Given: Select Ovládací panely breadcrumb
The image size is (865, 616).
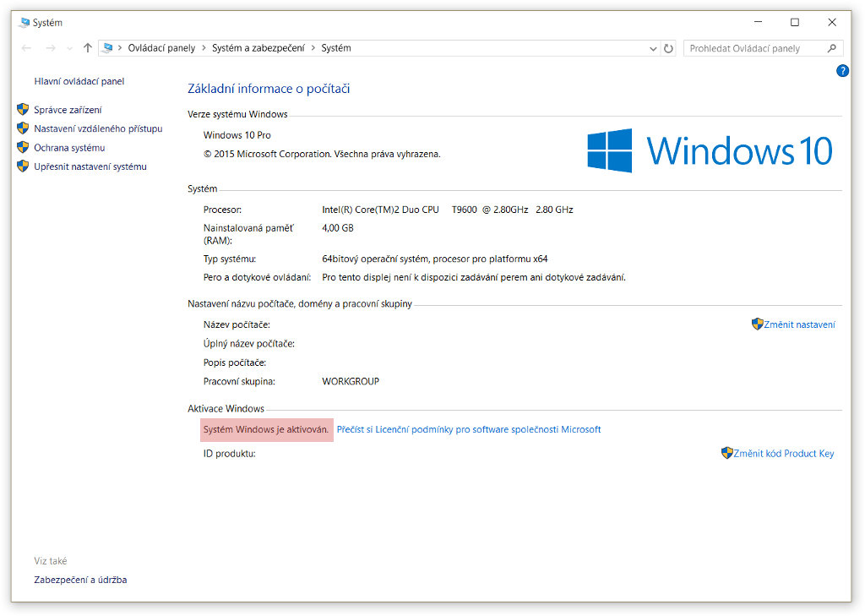Looking at the screenshot, I should 161,48.
